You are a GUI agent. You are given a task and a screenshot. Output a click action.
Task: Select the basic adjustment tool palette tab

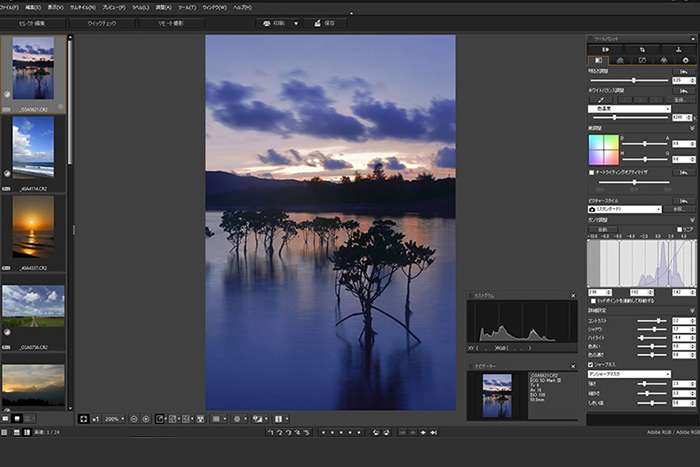click(599, 60)
